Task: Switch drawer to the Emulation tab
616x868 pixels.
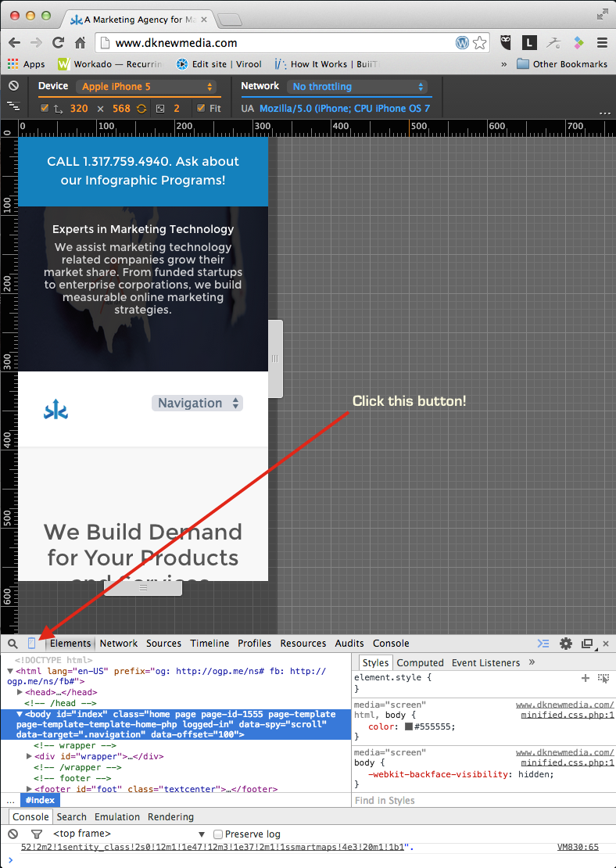Action: 116,817
